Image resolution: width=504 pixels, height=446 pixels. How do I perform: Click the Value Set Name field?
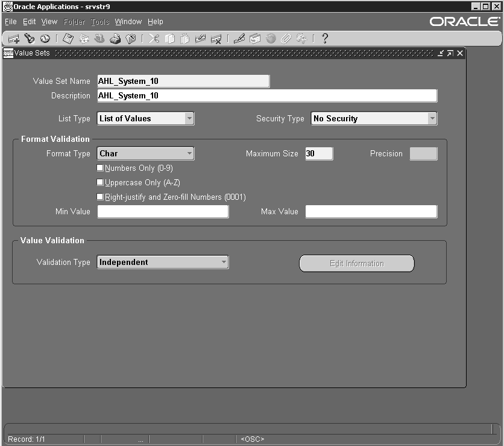(x=183, y=81)
